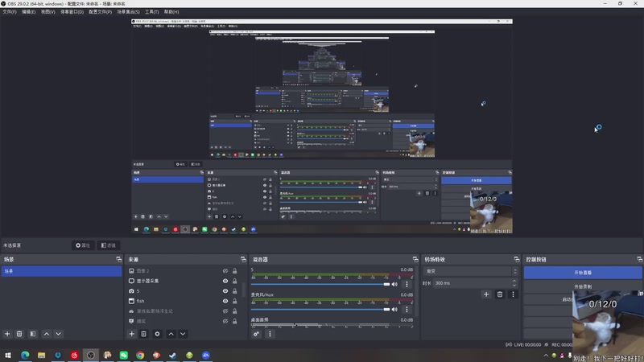Click volume slider for channel 5
This screenshot has width=644, height=362.
point(320,284)
